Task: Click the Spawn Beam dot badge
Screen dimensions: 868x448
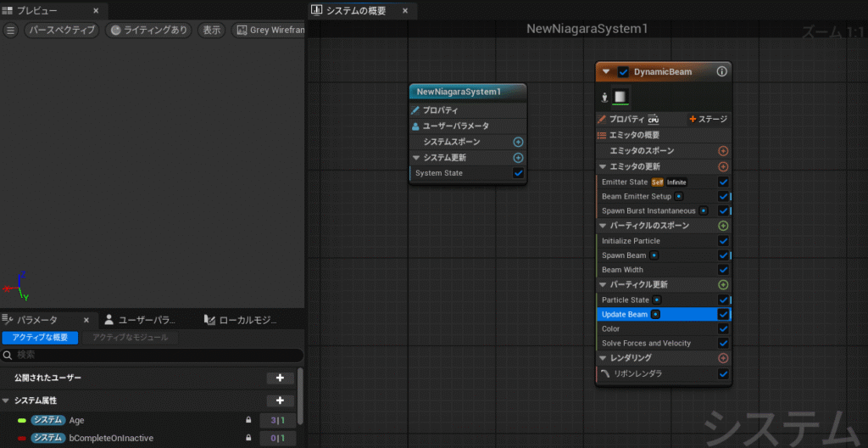Action: point(654,255)
